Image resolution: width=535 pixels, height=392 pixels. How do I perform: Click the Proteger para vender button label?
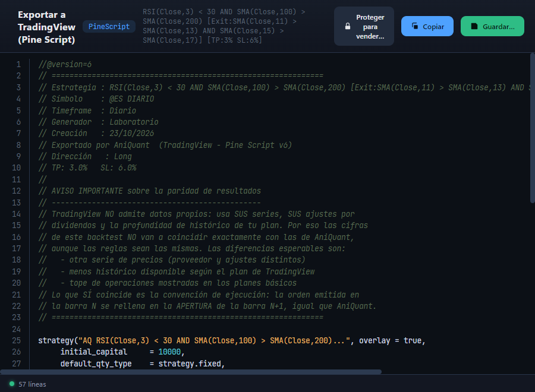(370, 27)
